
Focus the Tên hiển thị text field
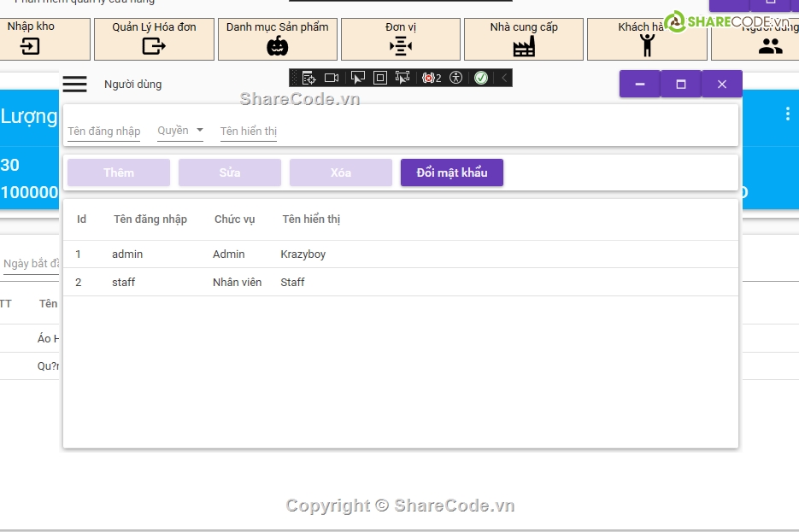point(249,131)
